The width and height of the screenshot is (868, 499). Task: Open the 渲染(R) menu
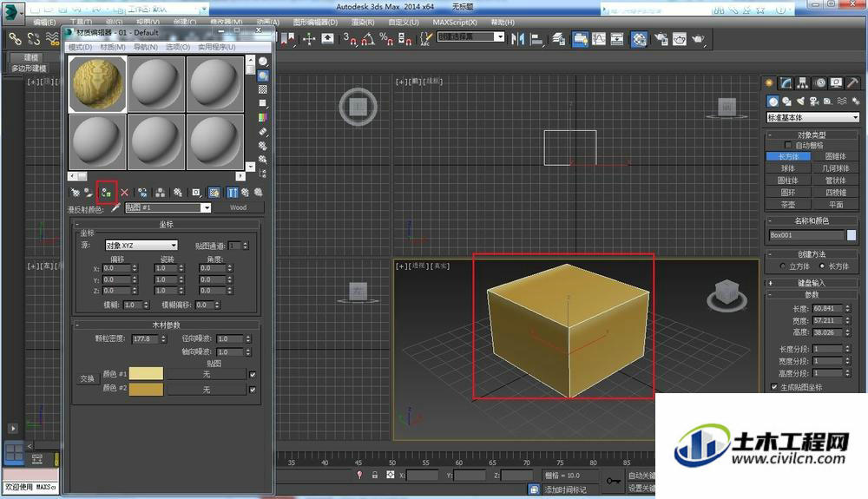coord(363,22)
